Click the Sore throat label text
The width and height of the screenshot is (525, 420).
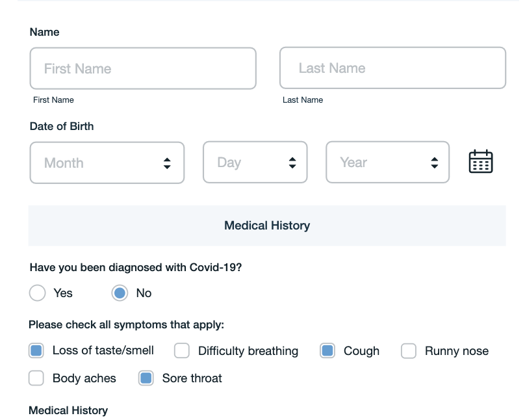[x=192, y=378]
